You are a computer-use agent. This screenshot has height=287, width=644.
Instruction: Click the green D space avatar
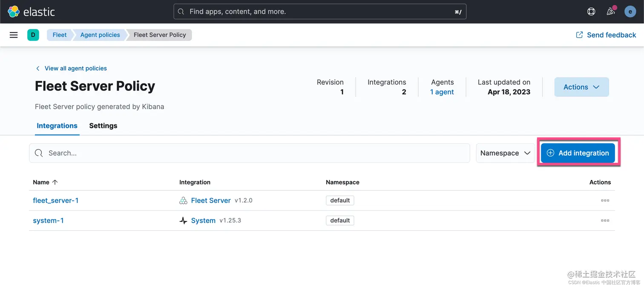[x=33, y=35]
